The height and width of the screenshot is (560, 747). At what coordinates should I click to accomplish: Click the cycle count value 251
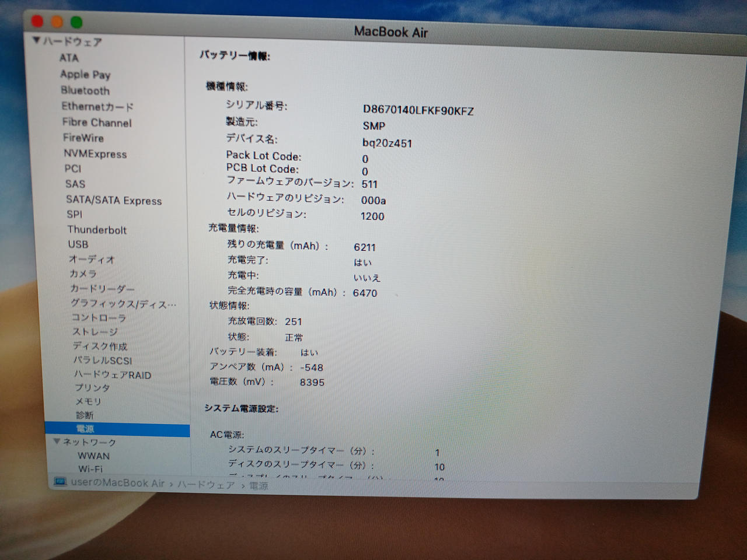coord(294,321)
